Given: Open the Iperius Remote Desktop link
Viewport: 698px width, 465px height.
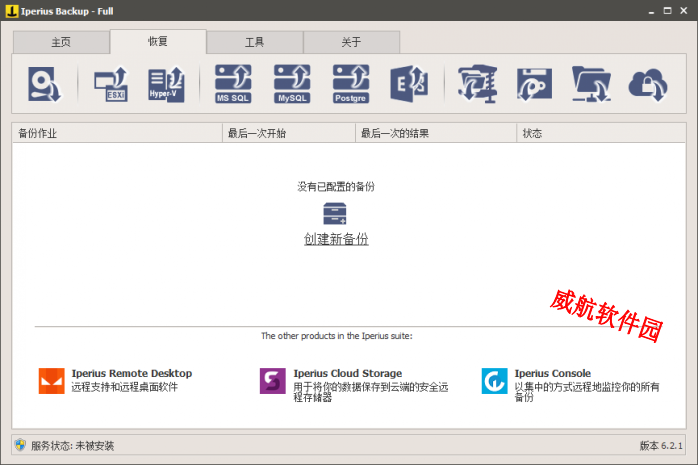Looking at the screenshot, I should coord(131,373).
